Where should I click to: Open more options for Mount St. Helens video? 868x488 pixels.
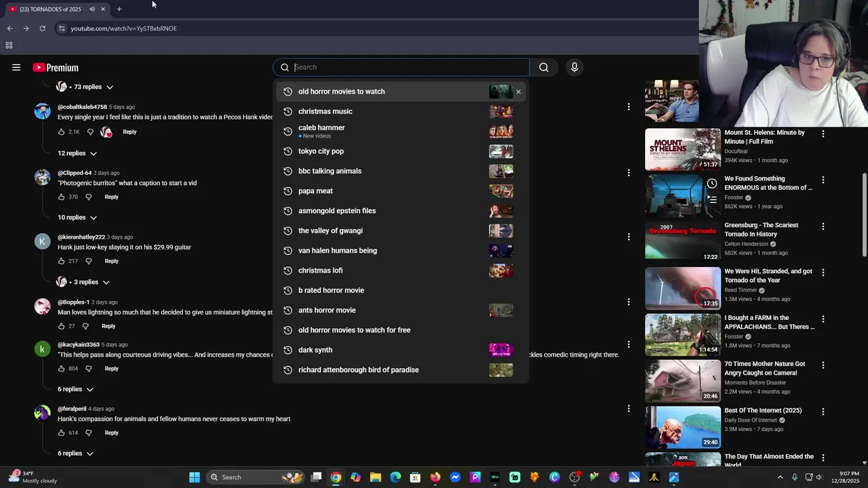click(x=823, y=134)
